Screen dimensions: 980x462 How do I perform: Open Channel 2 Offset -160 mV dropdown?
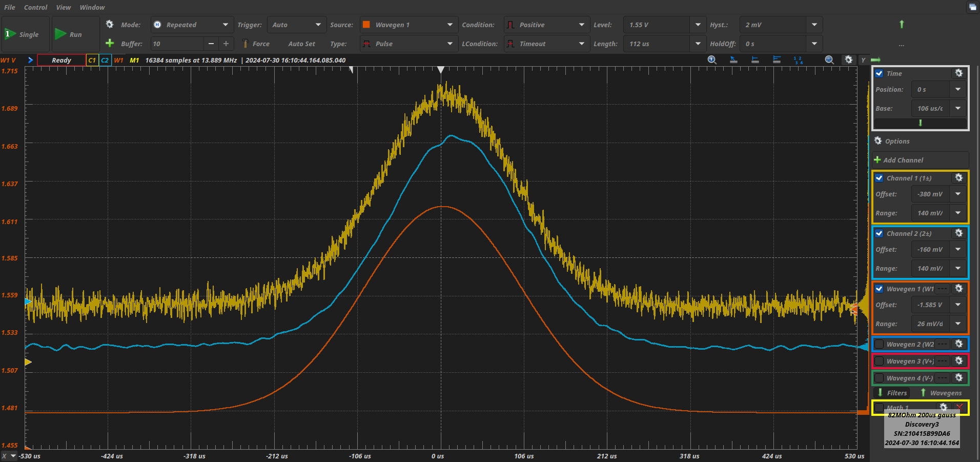pos(958,249)
